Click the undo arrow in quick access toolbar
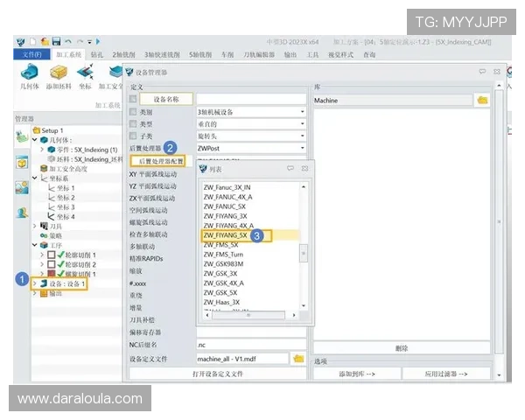The width and height of the screenshot is (525, 420). [x=69, y=41]
